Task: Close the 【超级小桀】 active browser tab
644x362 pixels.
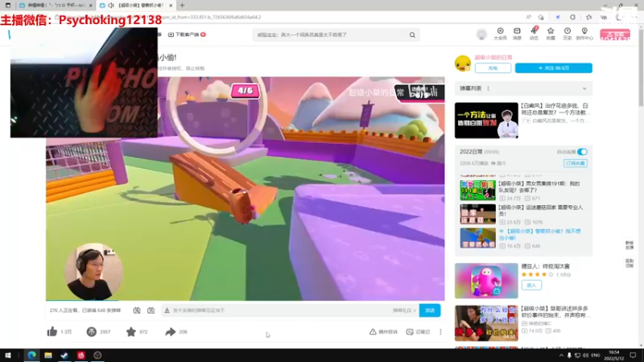Action: [171, 6]
